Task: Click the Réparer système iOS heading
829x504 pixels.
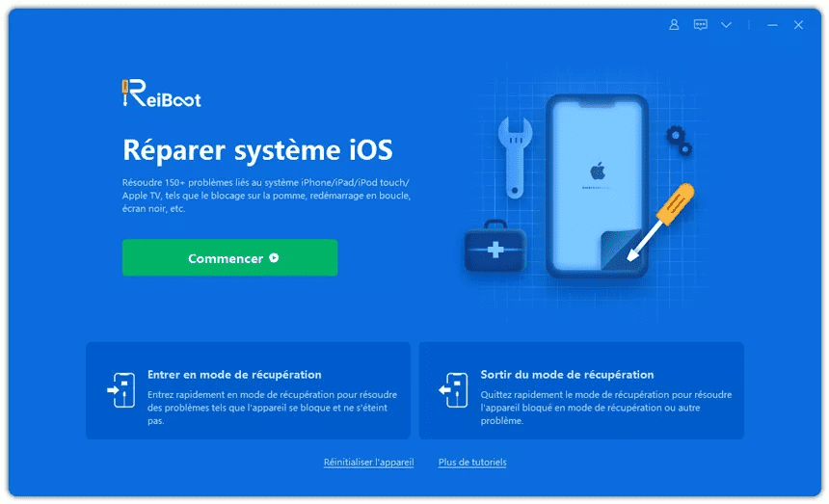Action: point(257,149)
